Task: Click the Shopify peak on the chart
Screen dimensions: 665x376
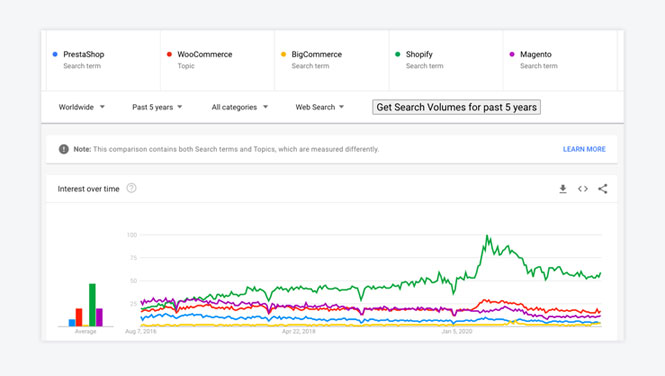Action: click(x=487, y=236)
